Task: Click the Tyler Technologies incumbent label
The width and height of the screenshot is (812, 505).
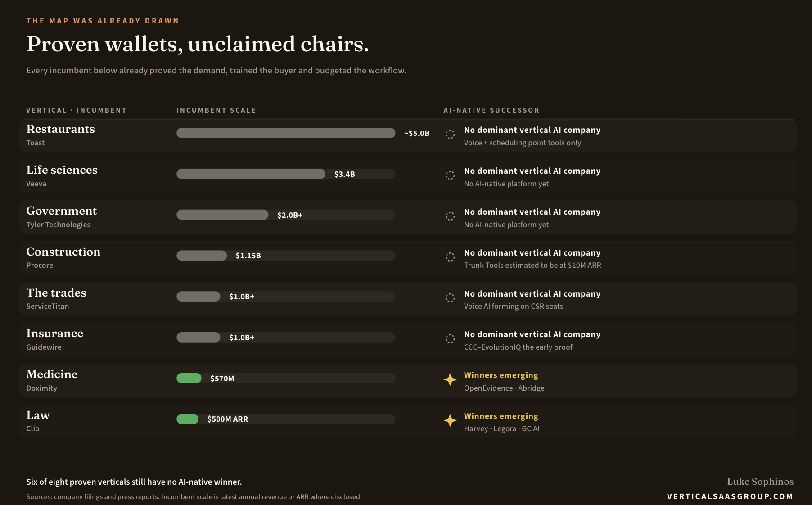Action: point(59,225)
